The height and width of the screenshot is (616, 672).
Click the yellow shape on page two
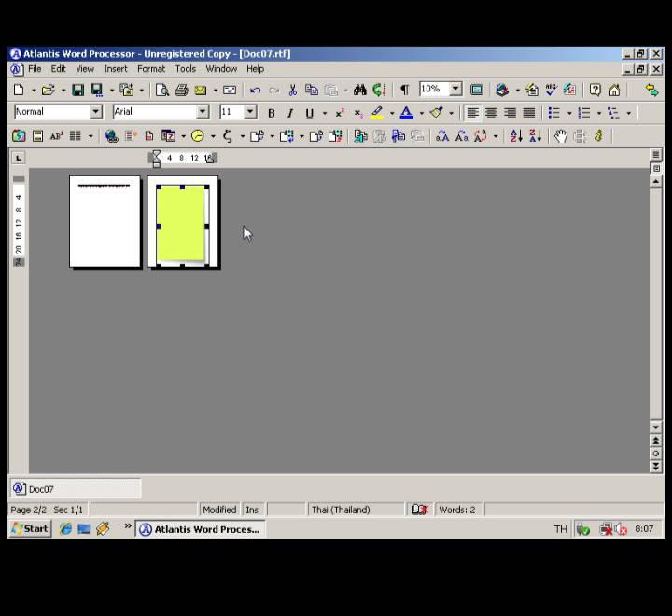pyautogui.click(x=180, y=223)
